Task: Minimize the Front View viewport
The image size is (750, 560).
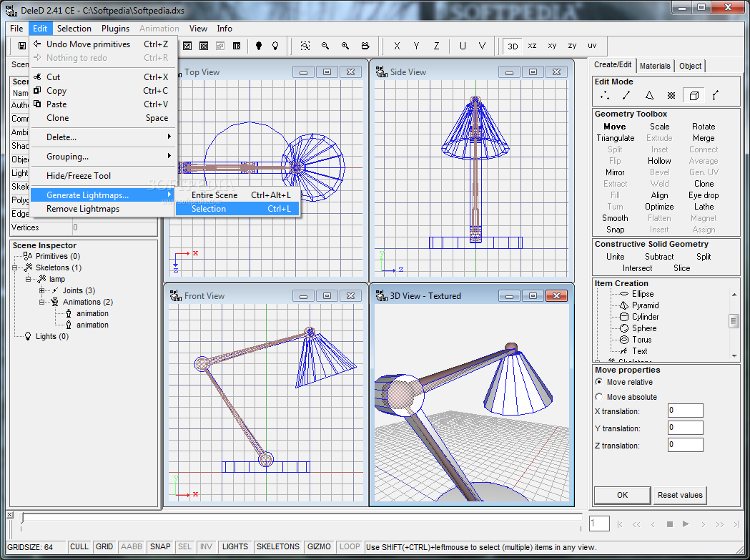Action: [x=303, y=296]
